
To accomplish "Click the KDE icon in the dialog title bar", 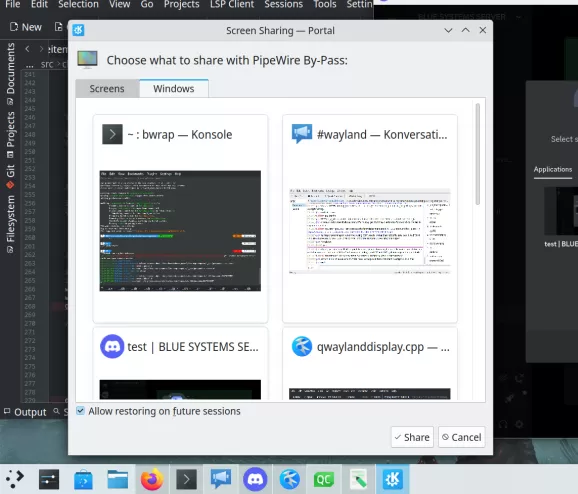I will (78, 30).
